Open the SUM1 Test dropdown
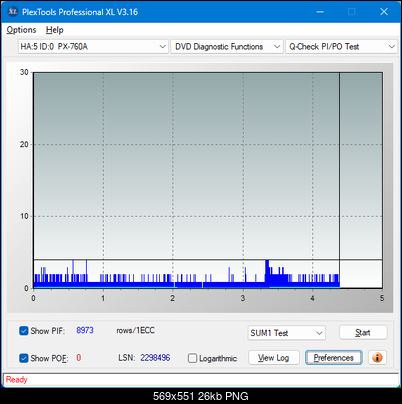The height and width of the screenshot is (404, 402). [x=286, y=333]
